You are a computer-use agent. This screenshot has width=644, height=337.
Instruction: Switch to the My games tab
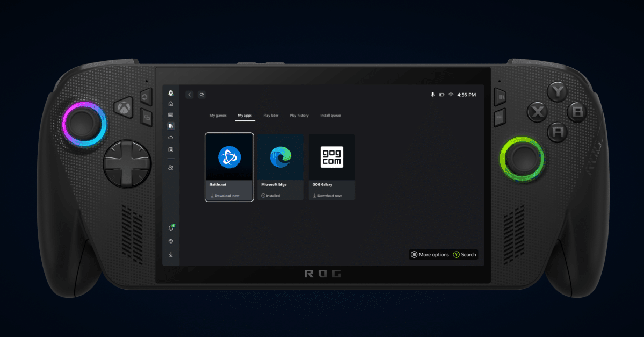pyautogui.click(x=218, y=115)
